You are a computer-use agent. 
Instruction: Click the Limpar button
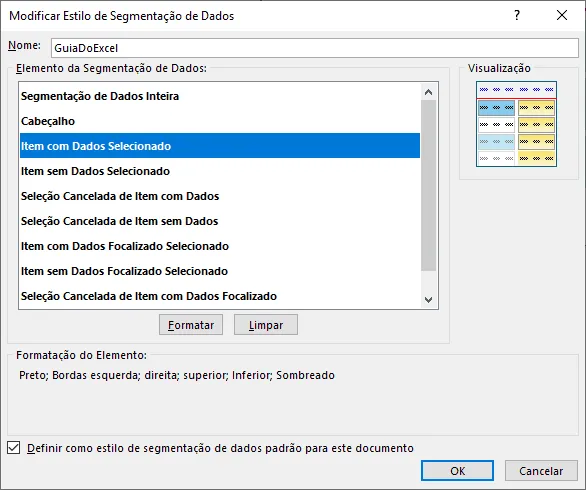266,324
